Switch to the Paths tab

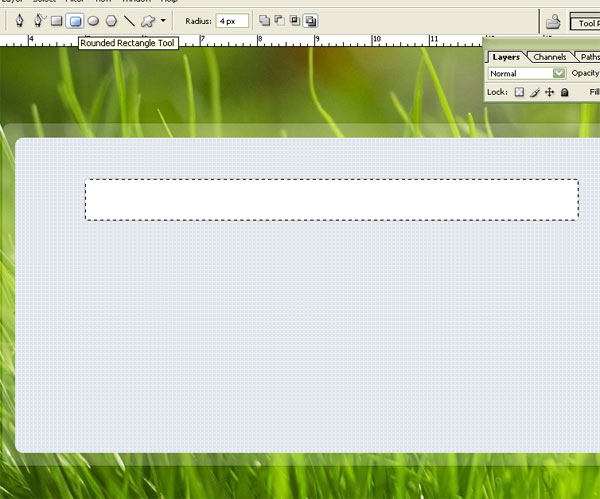(x=589, y=57)
